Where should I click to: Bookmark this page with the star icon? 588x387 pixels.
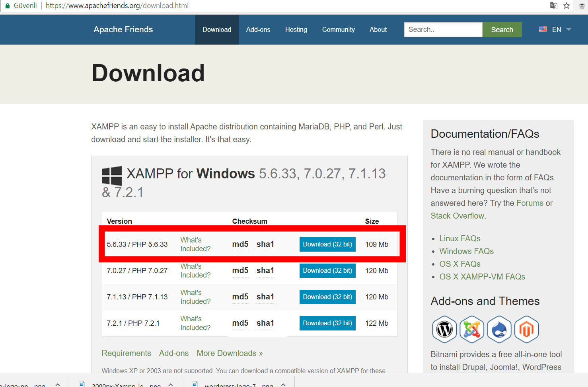567,6
